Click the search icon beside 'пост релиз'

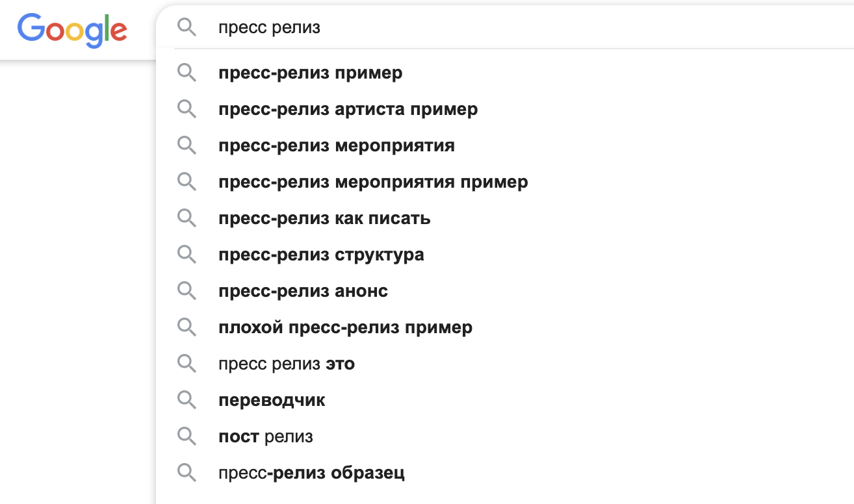pos(187,436)
